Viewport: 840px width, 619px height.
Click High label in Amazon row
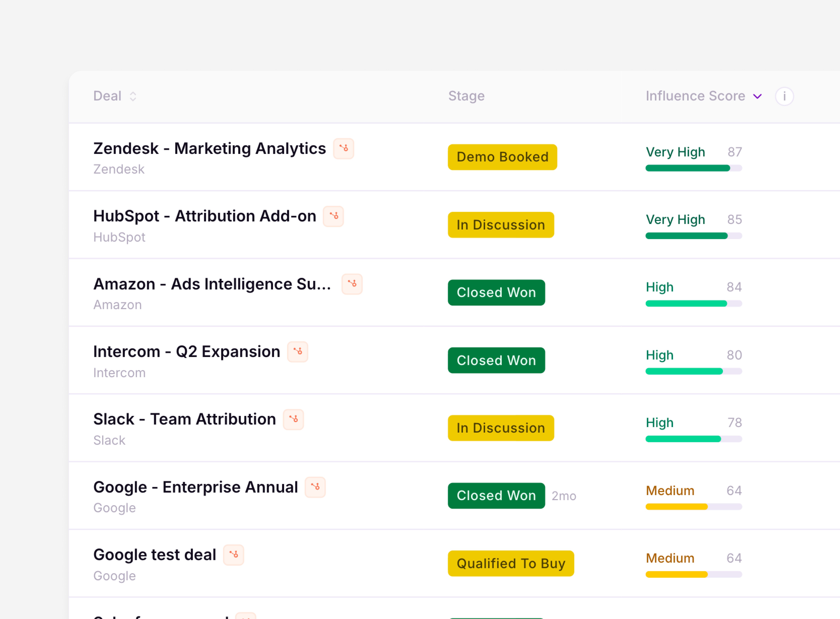click(x=659, y=287)
